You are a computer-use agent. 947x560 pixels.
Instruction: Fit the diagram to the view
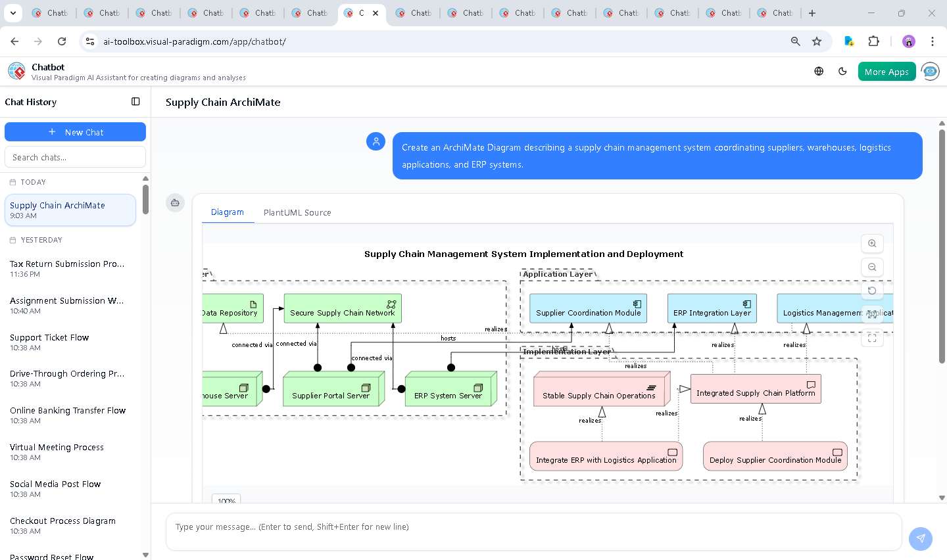pos(872,314)
